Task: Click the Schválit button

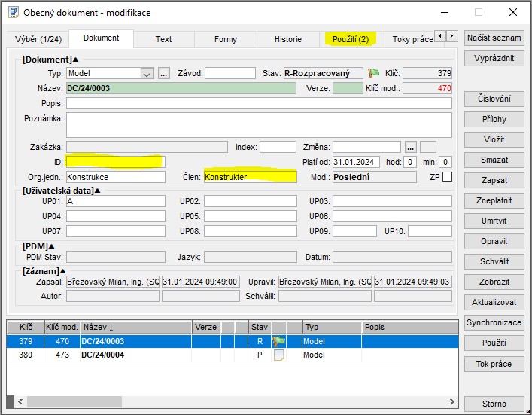Action: tap(494, 261)
